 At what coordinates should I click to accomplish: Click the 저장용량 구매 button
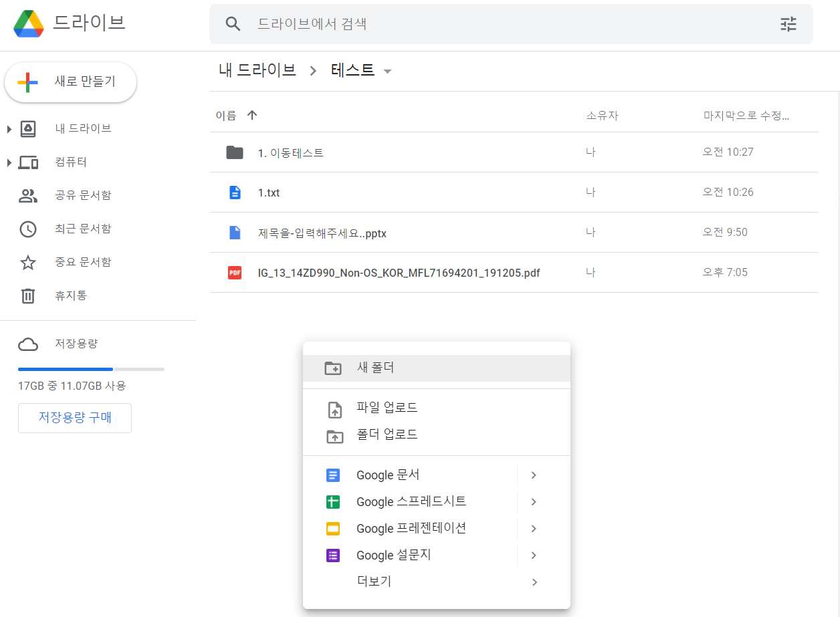[75, 418]
